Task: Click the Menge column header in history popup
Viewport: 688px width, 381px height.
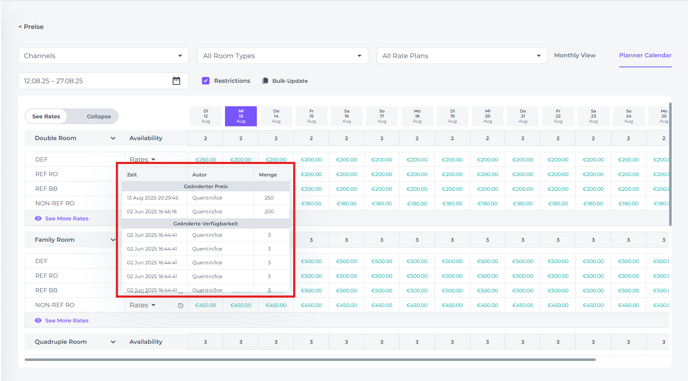Action: [x=268, y=175]
